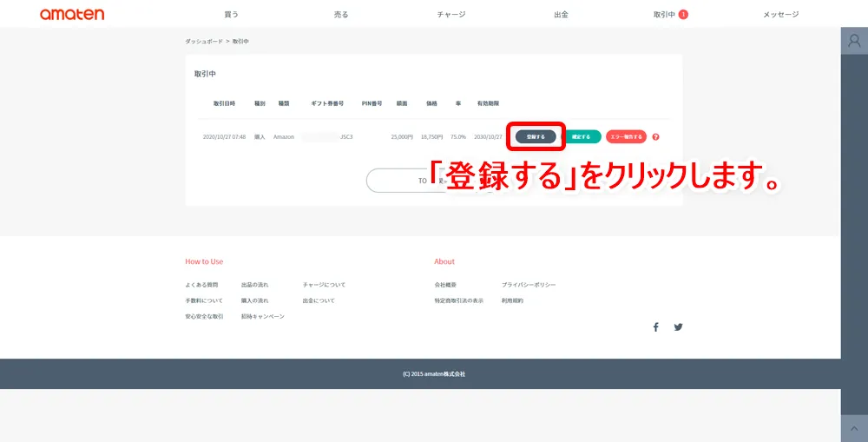The image size is (868, 442).
Task: Open 会社概要 footer link
Action: point(445,285)
